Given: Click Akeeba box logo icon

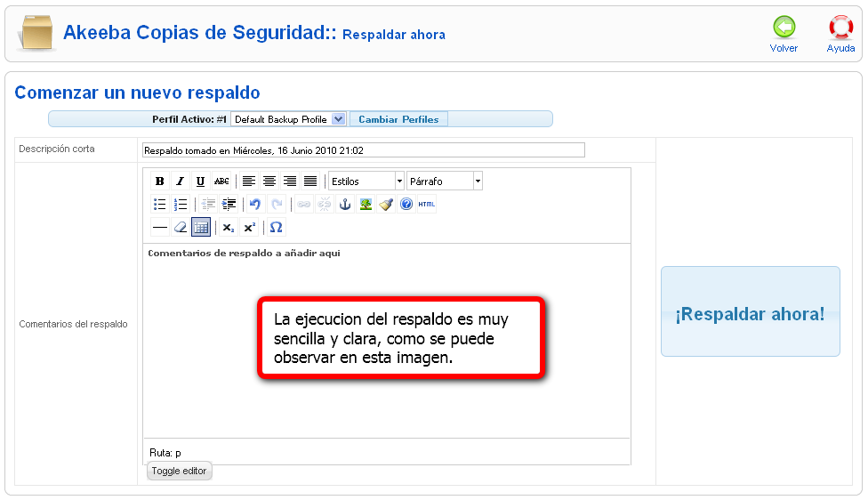Looking at the screenshot, I should [x=36, y=33].
